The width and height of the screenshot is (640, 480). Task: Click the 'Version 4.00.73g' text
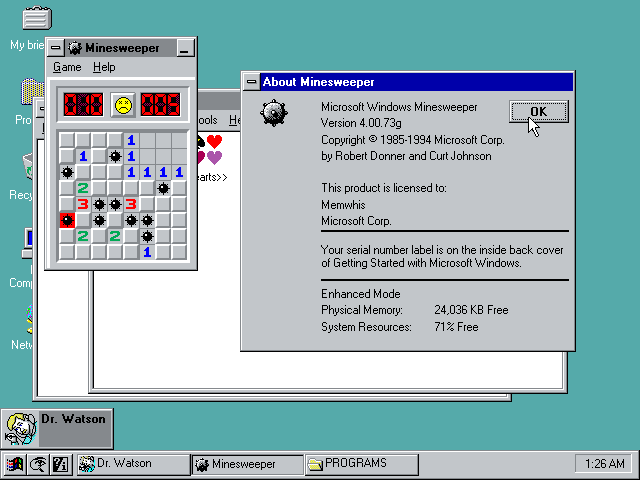[361, 123]
